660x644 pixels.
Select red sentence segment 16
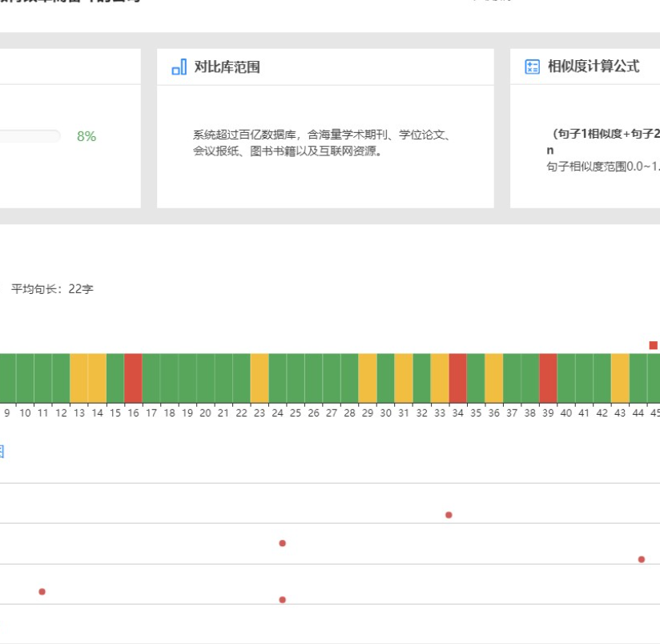click(133, 377)
